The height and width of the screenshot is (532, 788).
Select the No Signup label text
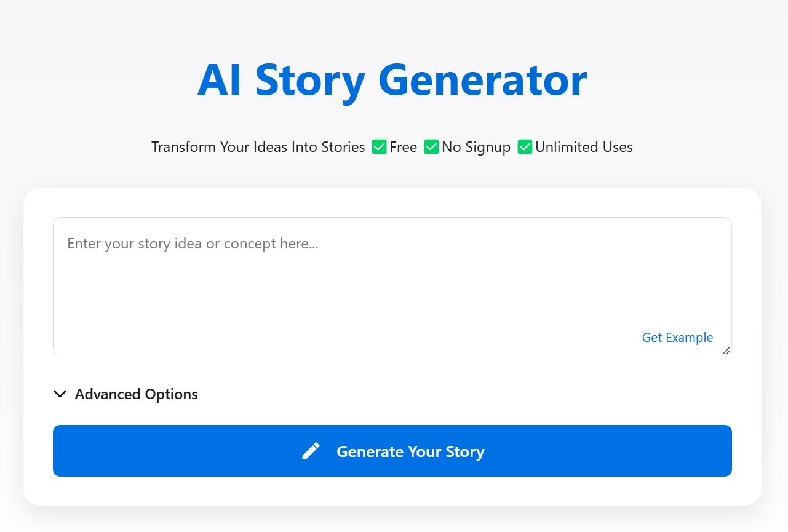[476, 147]
